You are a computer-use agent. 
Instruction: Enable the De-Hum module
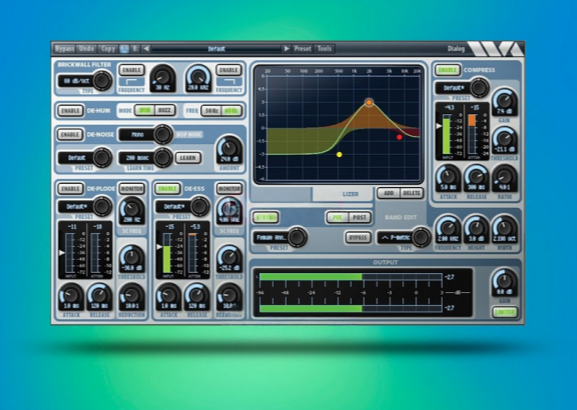point(70,111)
